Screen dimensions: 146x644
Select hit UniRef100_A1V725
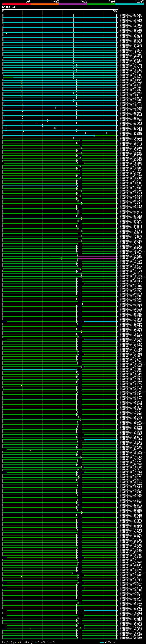(131, 261)
